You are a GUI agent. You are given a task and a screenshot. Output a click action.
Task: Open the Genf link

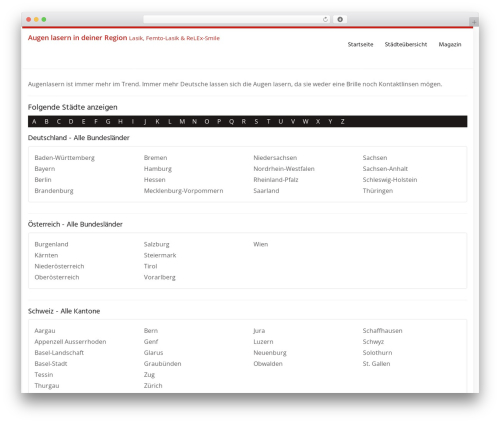point(151,342)
